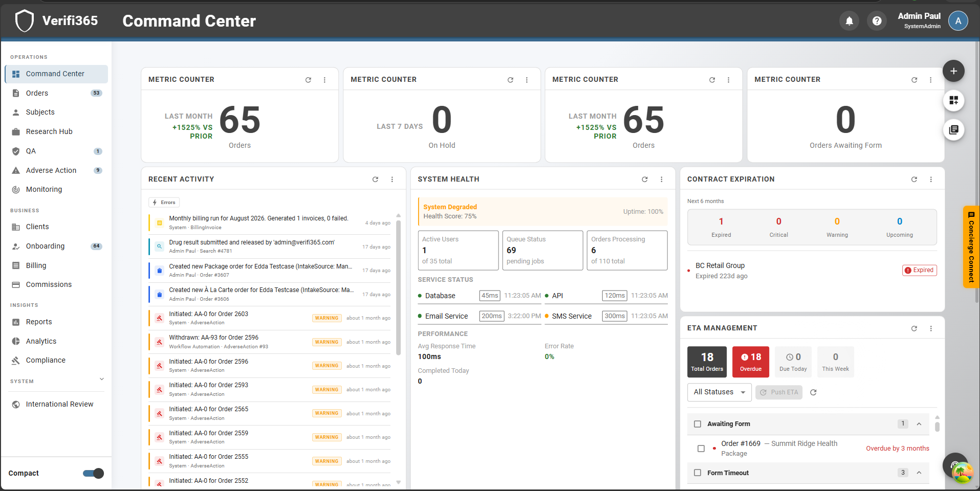Screen dimensions: 980x491
Task: Open the Admin Paul user avatar
Action: 958,21
